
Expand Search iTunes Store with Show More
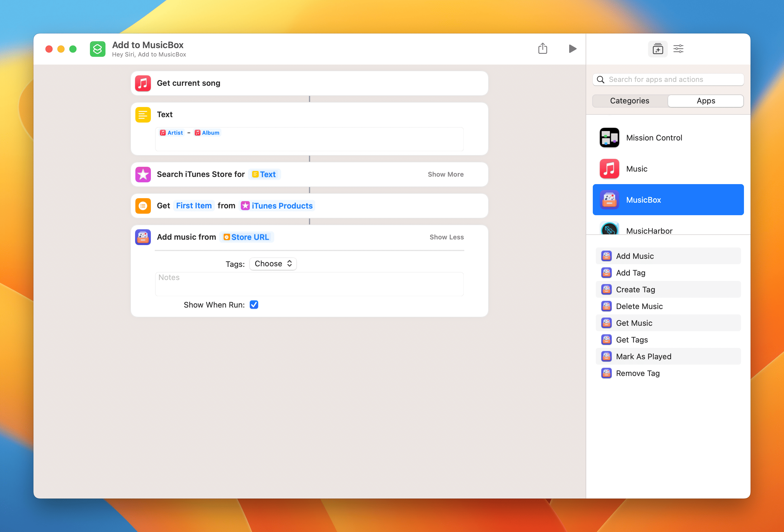pos(446,175)
